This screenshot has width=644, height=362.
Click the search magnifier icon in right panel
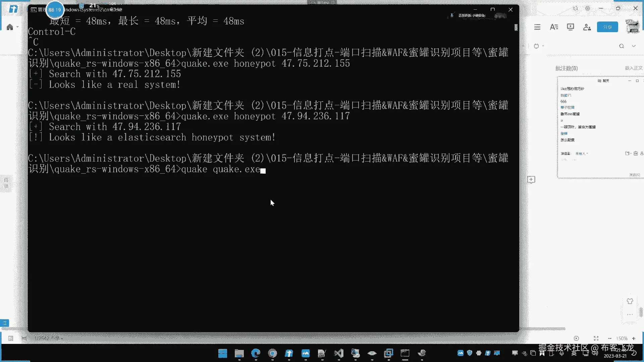coord(622,46)
